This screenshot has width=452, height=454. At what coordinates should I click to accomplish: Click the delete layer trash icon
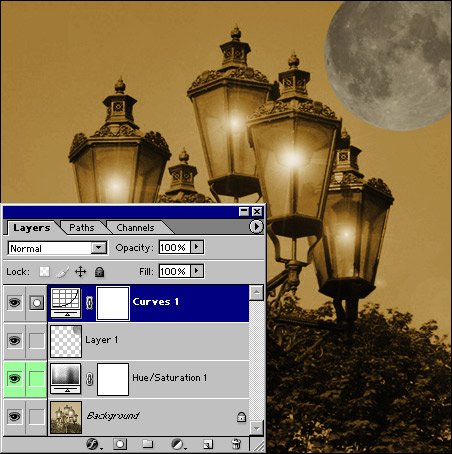coord(236,444)
